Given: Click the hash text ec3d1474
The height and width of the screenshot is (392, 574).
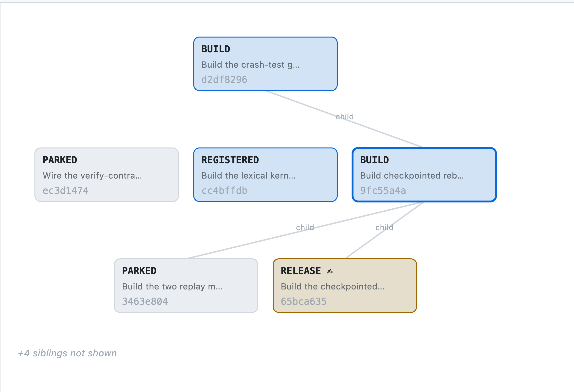Looking at the screenshot, I should click(x=66, y=191).
